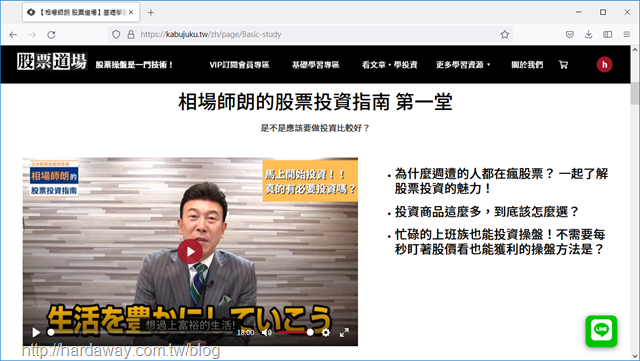Open the shopping cart
640x361 pixels.
(563, 65)
